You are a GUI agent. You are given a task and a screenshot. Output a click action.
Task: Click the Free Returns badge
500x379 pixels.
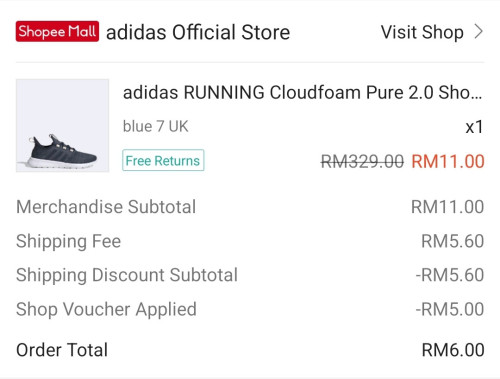pos(163,160)
